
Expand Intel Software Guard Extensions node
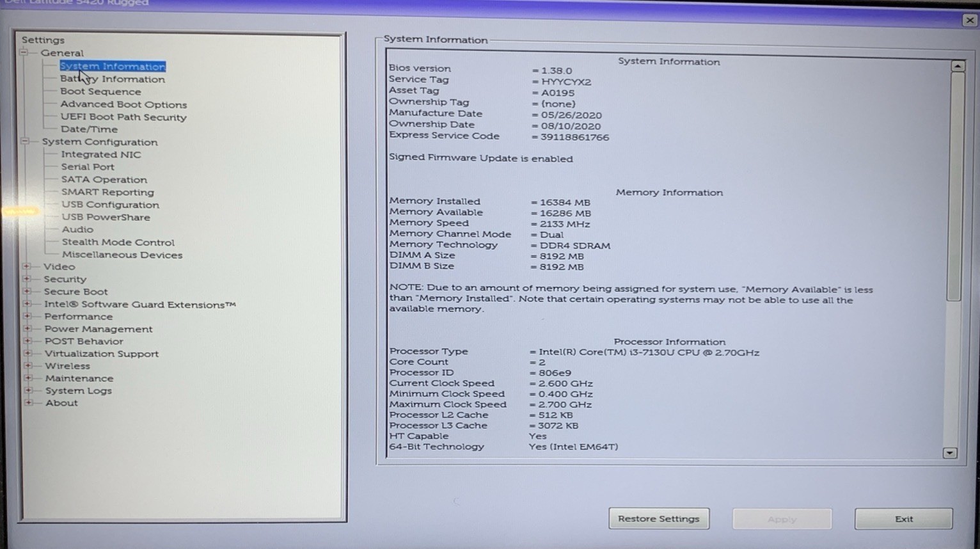27,303
